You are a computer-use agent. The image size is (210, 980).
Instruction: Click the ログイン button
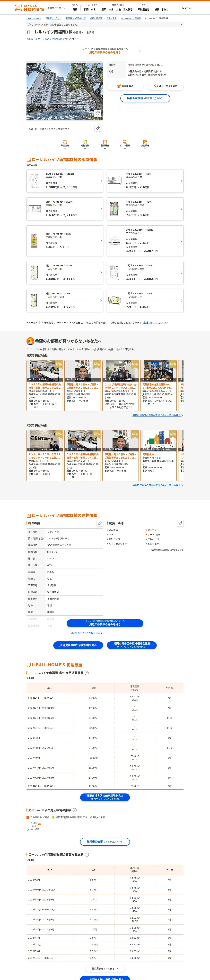click(x=187, y=8)
